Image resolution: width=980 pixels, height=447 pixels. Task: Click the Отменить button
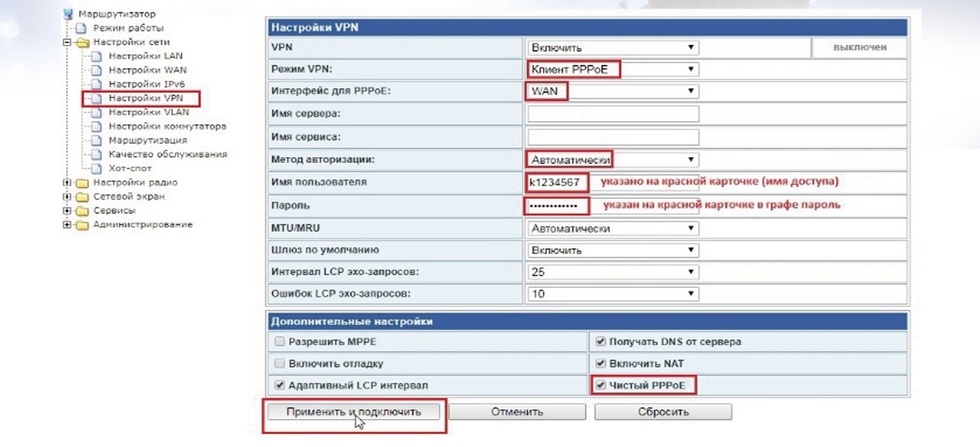coord(517,412)
